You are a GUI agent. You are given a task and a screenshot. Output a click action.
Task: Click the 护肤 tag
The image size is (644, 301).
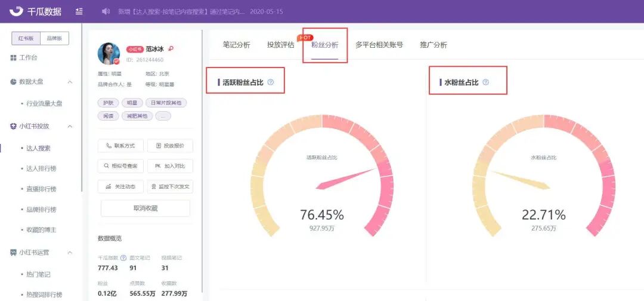coord(108,103)
